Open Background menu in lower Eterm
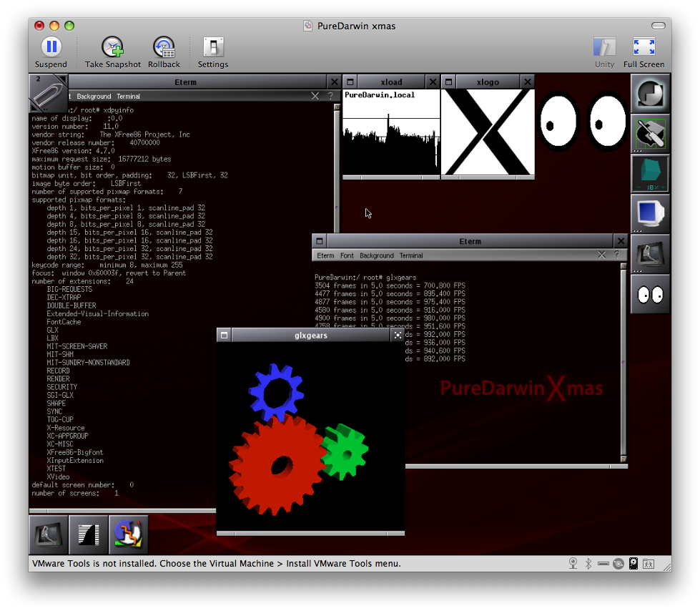Screen dimensions: 700x611 (x=376, y=255)
